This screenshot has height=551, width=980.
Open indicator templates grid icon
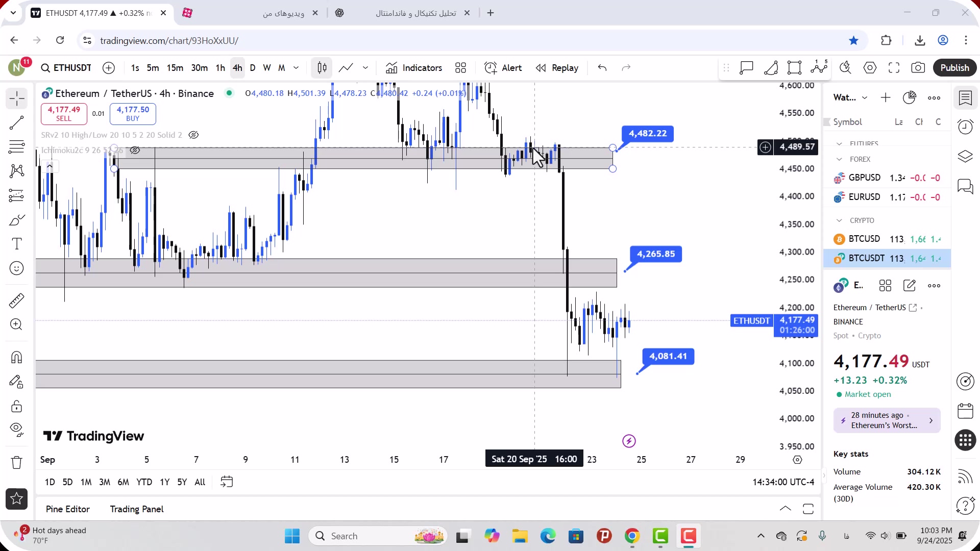(461, 68)
